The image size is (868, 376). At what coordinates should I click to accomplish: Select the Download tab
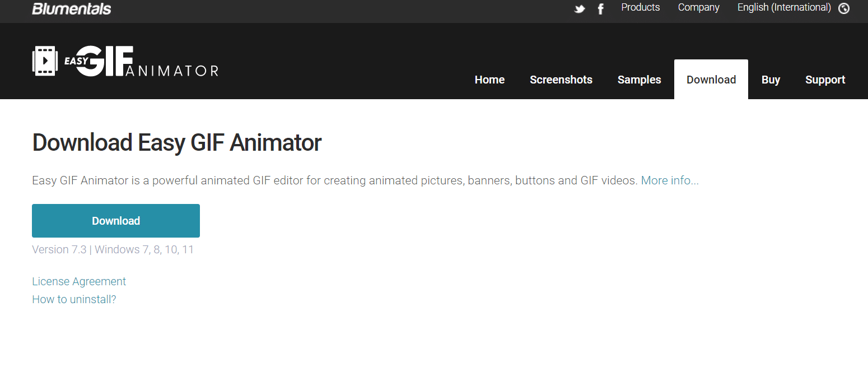(x=711, y=80)
